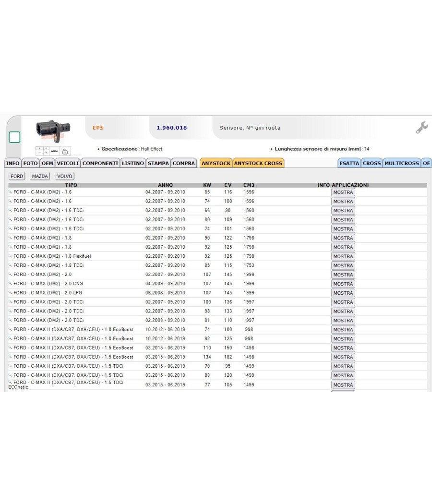Image resolution: width=432 pixels, height=504 pixels.
Task: Click magnifier icon for C-MAX II 1.5 EcoBoost 110 kW
Action: point(10,347)
